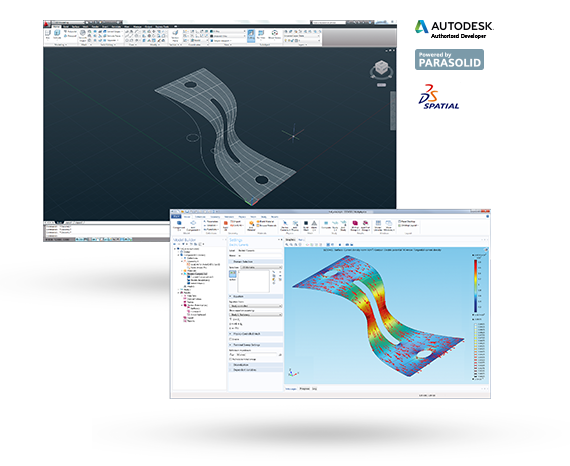This screenshot has height=466, width=570.
Task: Click the Add Material icon in the COMSOL ribbon
Action: pyautogui.click(x=251, y=225)
